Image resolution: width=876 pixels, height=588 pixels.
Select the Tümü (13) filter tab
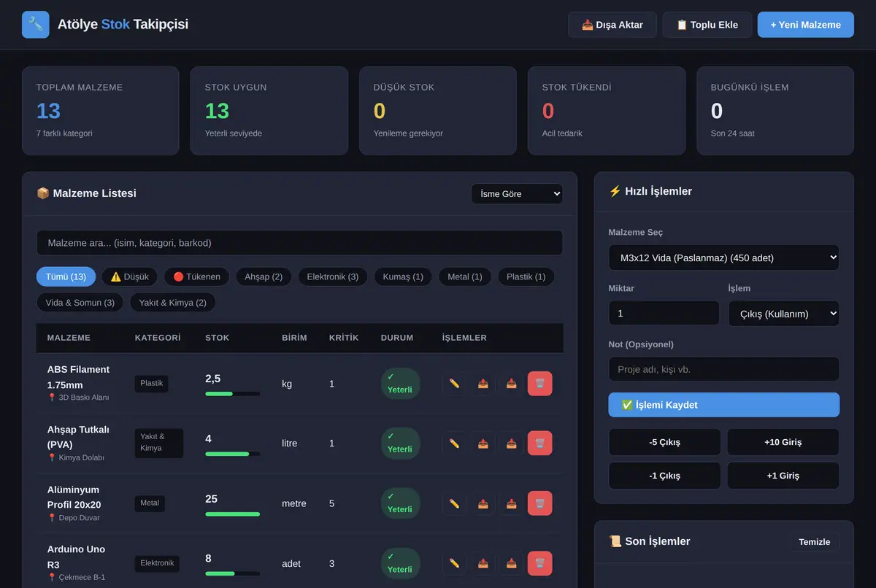click(x=66, y=277)
